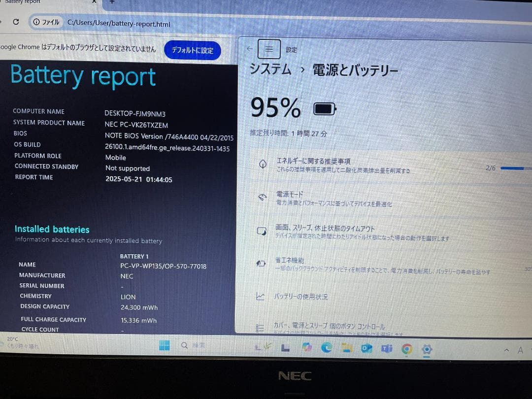The width and height of the screenshot is (532, 399).
Task: Set Chrome as default with デフォルトに設定
Action: point(193,50)
